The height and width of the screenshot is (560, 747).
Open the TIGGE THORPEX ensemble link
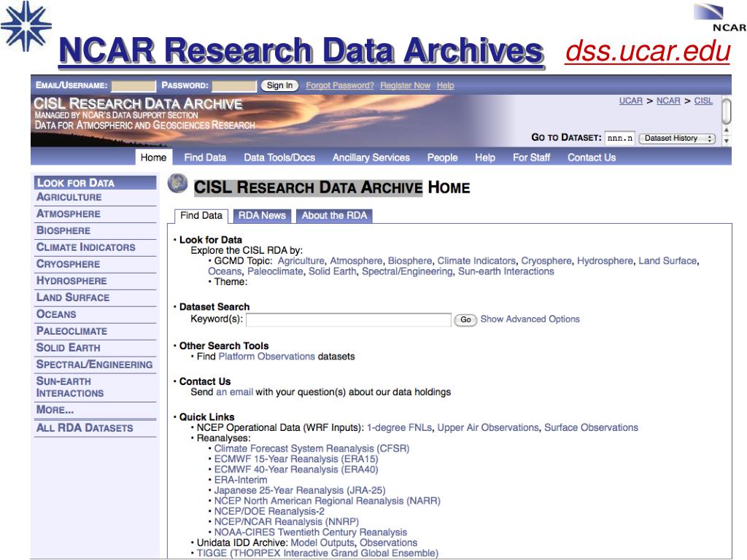[317, 553]
